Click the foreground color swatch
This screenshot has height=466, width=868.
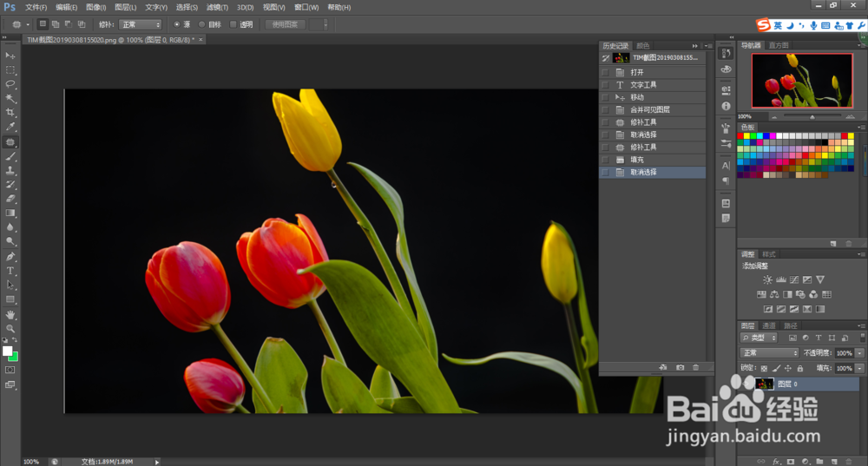click(7, 351)
